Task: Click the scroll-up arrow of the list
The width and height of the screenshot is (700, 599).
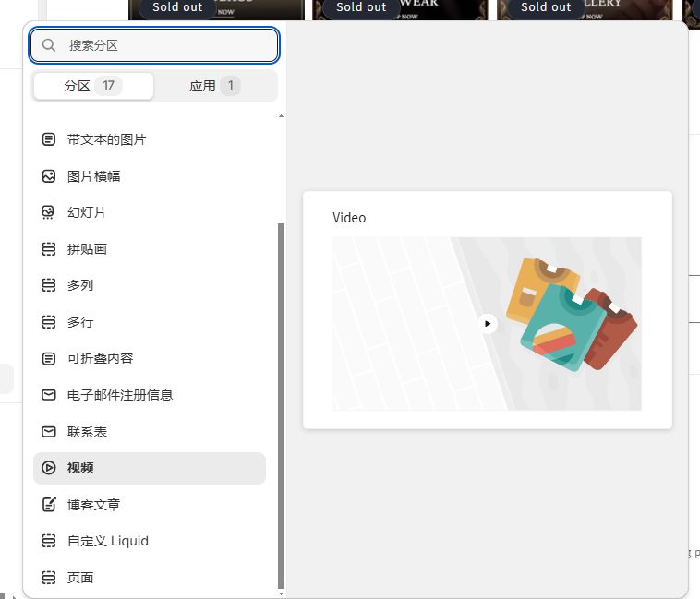Action: 281,116
